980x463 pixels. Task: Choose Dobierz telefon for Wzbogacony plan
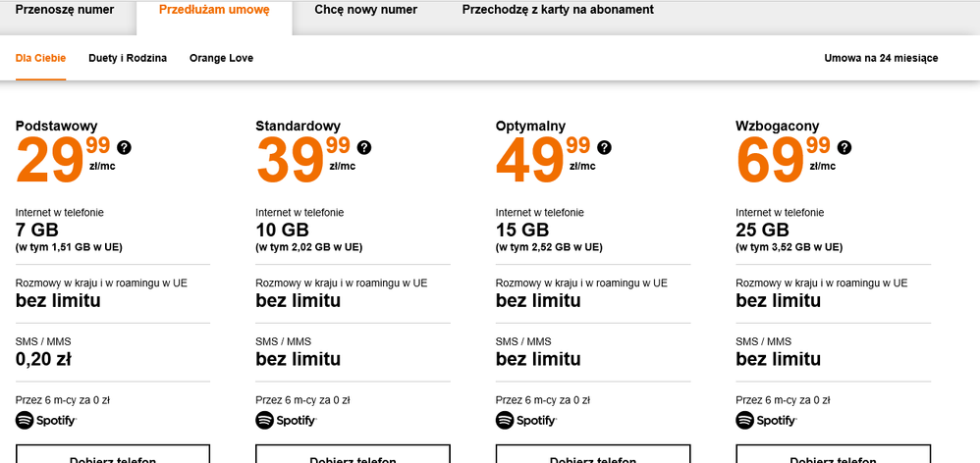pos(832,455)
